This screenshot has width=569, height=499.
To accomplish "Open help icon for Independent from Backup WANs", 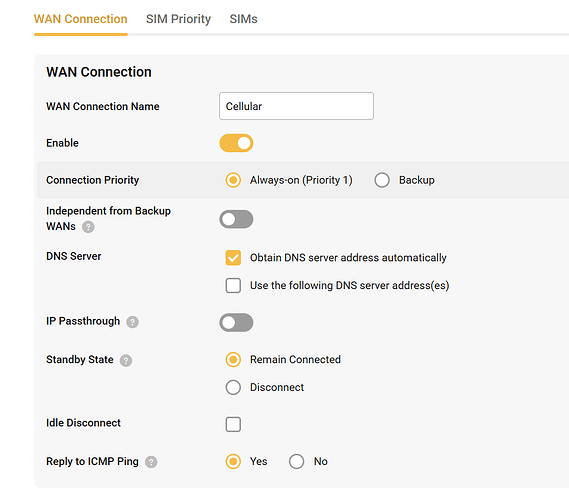I will pos(88,227).
